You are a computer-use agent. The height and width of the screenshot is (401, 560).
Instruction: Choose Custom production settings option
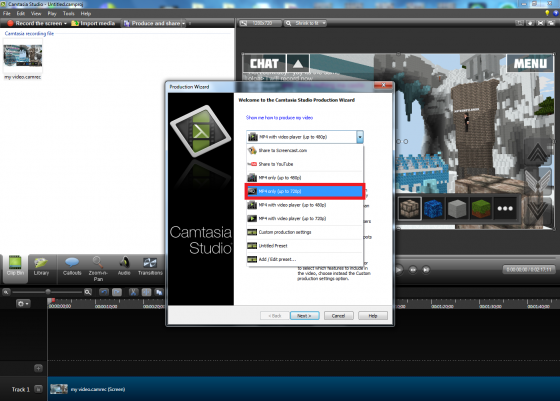[x=305, y=232]
